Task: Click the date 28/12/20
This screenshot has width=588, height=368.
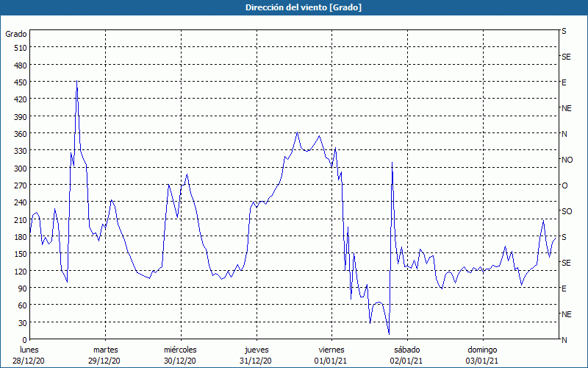Action: (29, 361)
